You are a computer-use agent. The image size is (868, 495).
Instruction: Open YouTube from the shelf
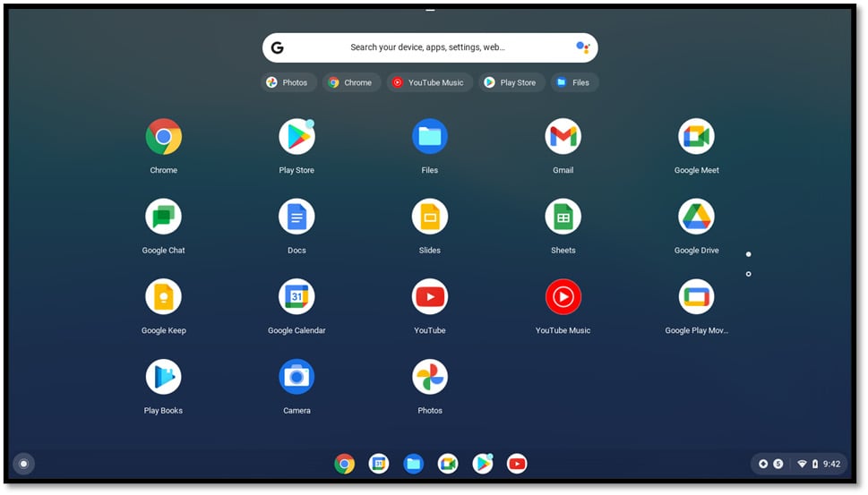click(x=517, y=464)
